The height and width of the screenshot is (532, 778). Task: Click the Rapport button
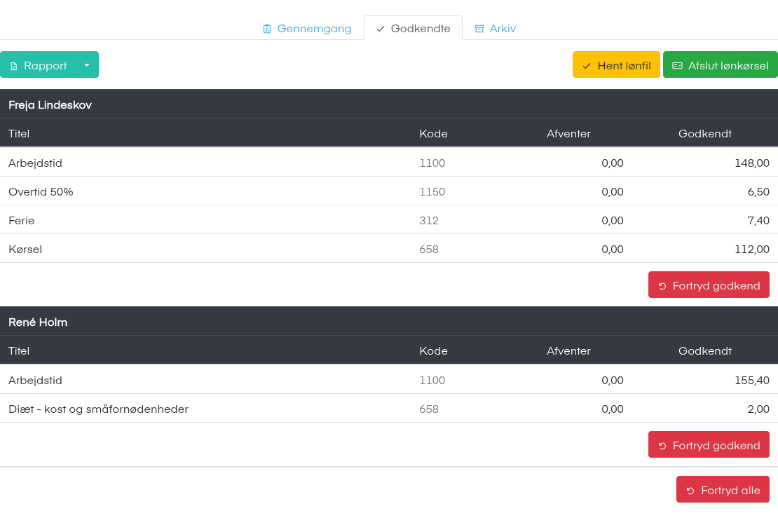(x=39, y=65)
